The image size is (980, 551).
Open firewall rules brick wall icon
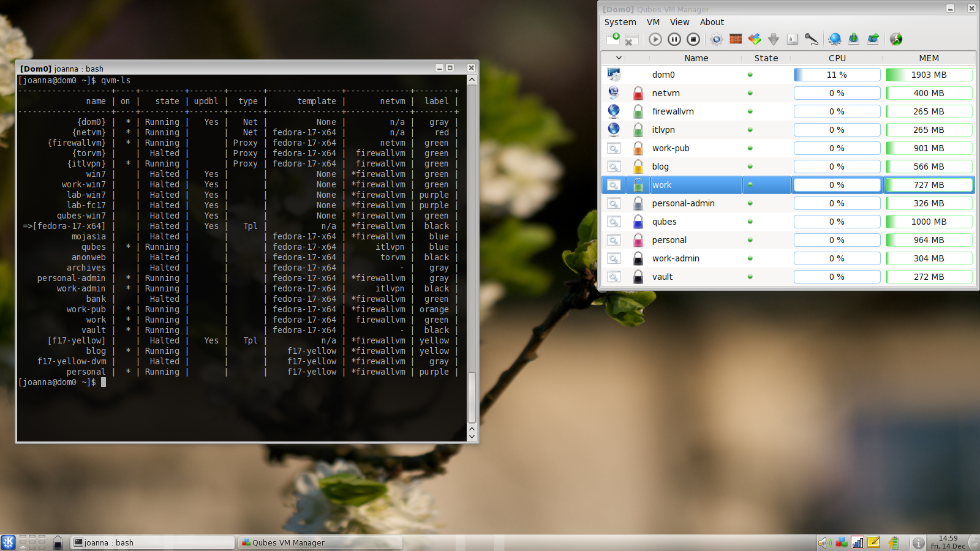pos(736,39)
